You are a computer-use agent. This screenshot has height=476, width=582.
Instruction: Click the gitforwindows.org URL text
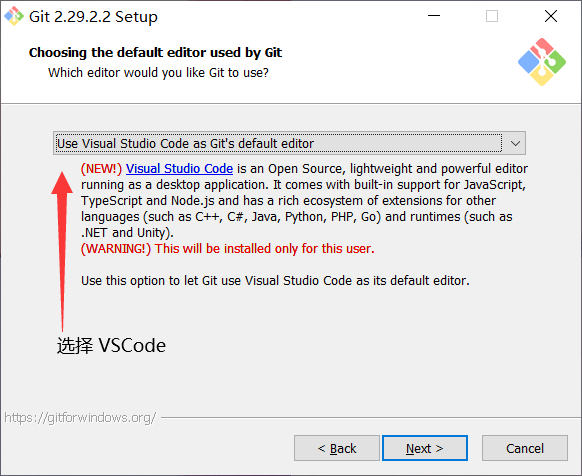[80, 418]
